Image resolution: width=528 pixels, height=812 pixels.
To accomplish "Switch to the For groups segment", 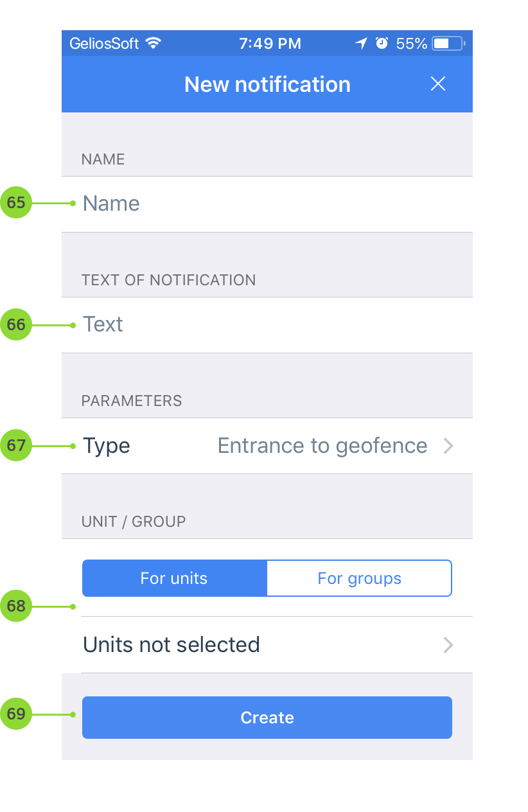I will coord(359,578).
